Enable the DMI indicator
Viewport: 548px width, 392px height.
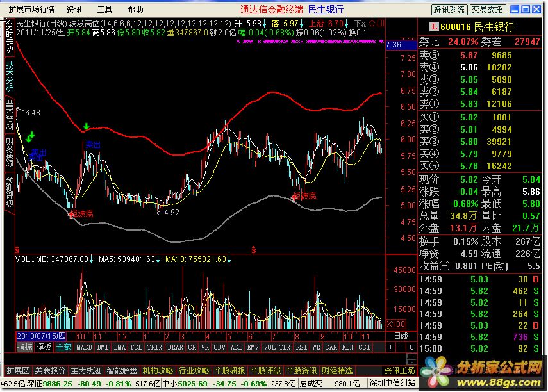pyautogui.click(x=103, y=347)
